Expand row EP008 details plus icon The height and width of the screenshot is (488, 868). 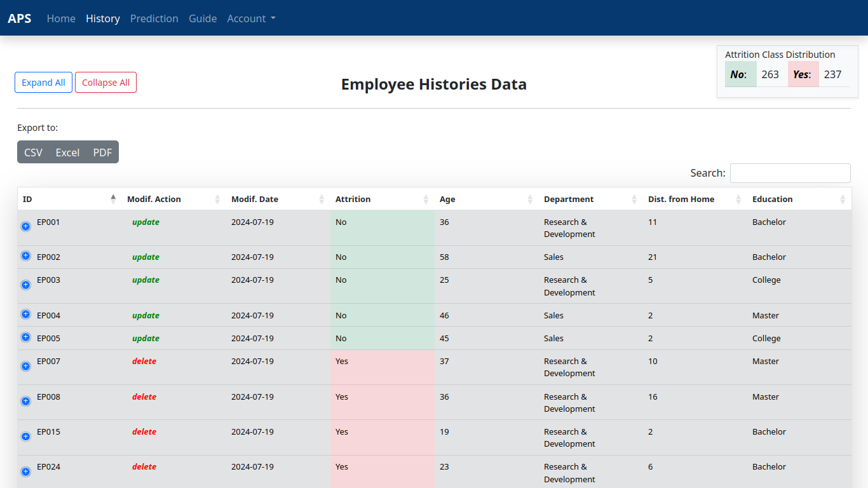[x=26, y=401]
